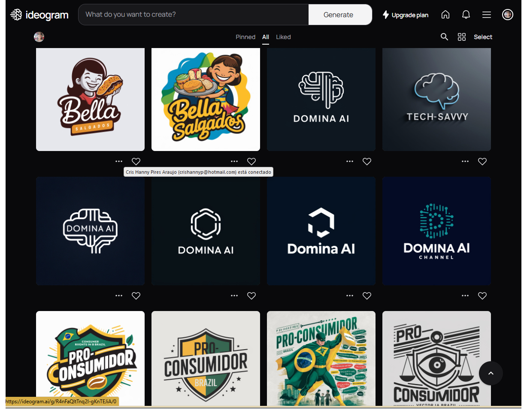Like the TECH-SAVVY brain logo
527x420 pixels.
482,161
